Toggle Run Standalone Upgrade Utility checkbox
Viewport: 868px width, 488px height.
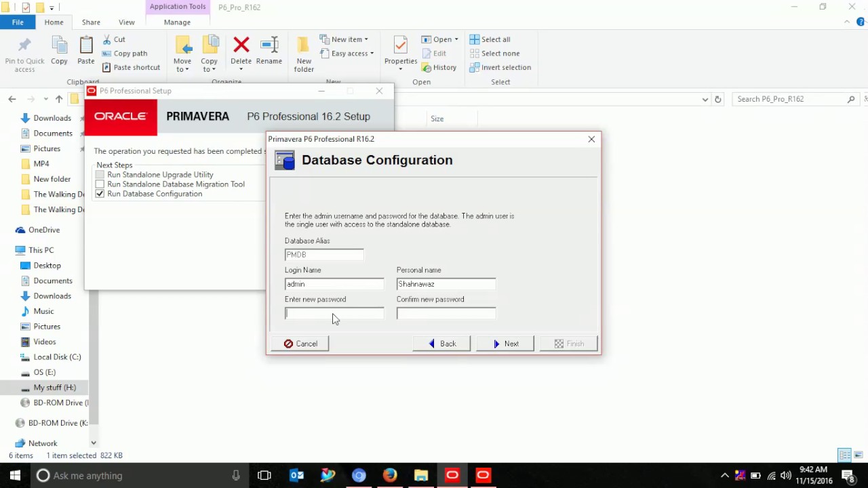pyautogui.click(x=100, y=175)
